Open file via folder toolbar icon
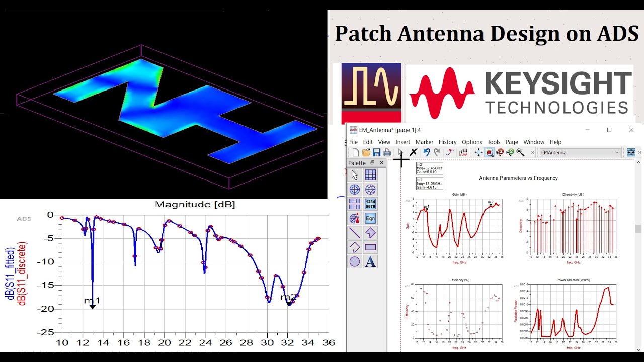The height and width of the screenshot is (362, 644). [366, 152]
